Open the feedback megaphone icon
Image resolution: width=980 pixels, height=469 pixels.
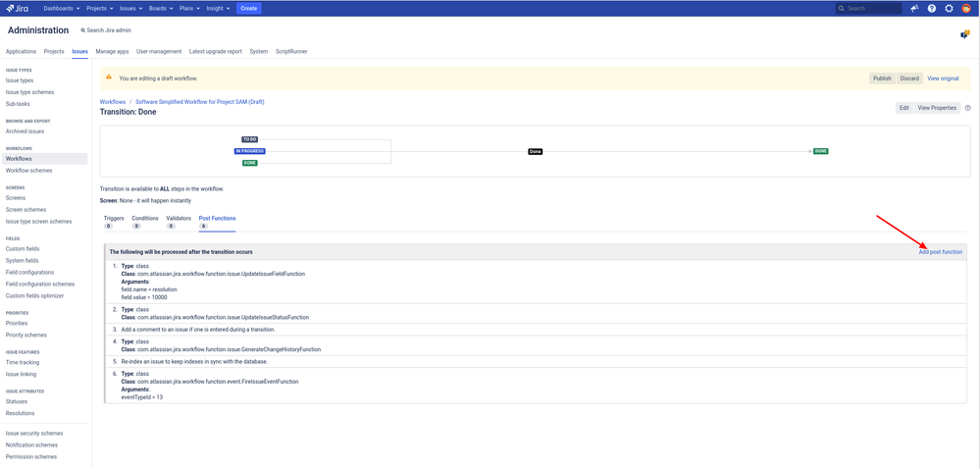point(914,8)
